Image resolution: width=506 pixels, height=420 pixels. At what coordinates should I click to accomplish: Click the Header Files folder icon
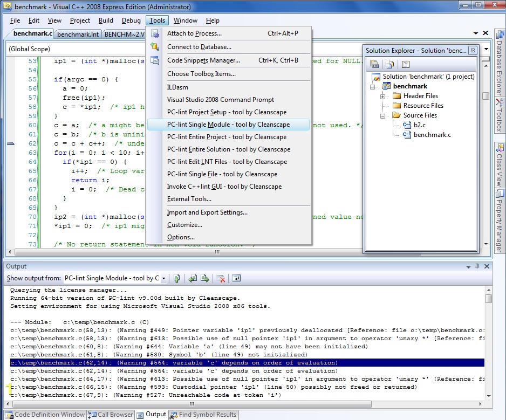[396, 96]
